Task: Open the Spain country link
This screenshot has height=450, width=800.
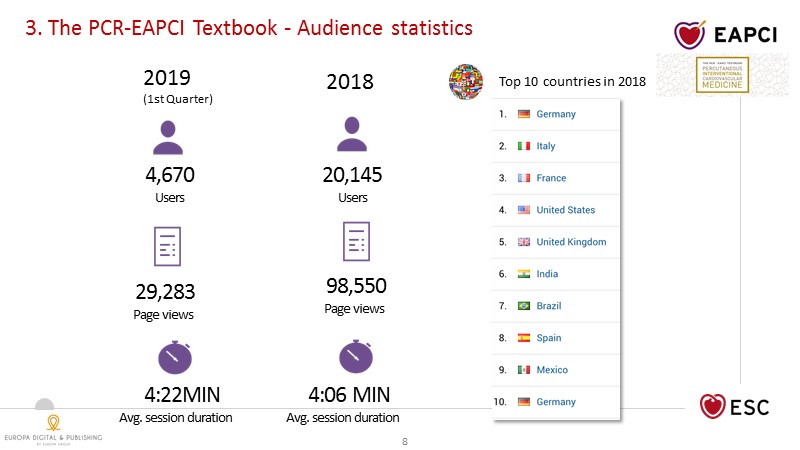Action: [549, 338]
